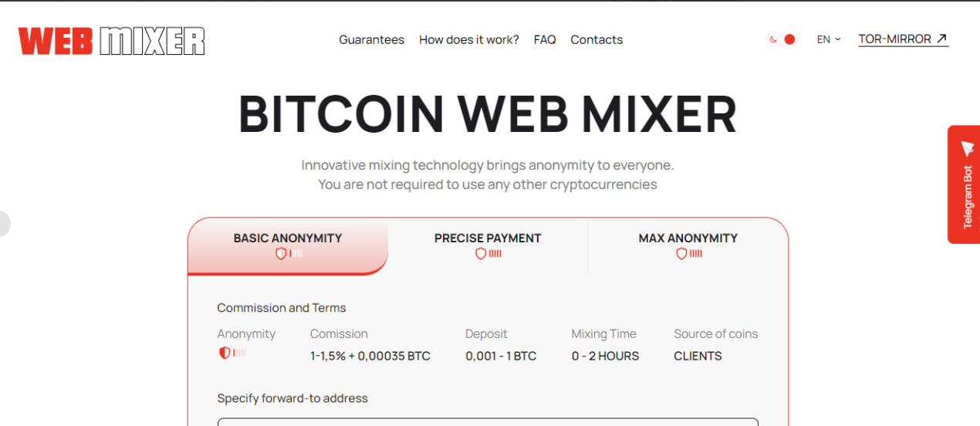Open the EN language dropdown
Screen dimensions: 980x426
829,39
